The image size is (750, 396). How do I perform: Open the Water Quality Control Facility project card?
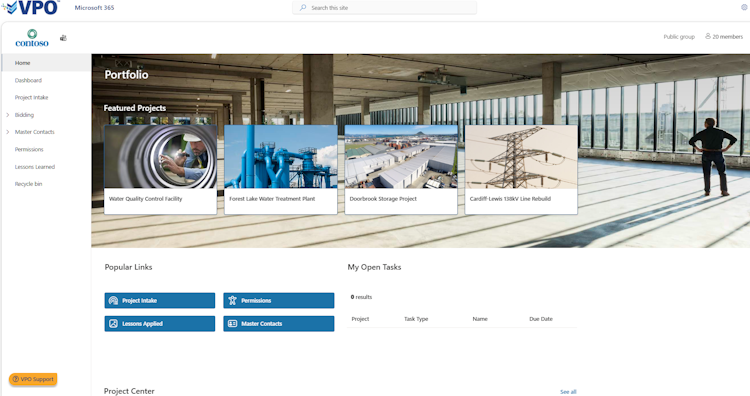coord(160,170)
